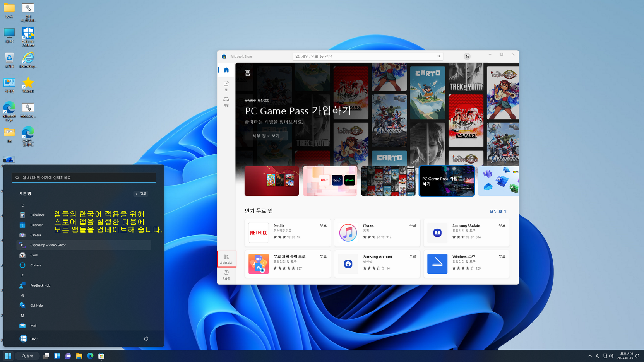Open Chat from the taskbar
This screenshot has height=362, width=644.
point(68,356)
